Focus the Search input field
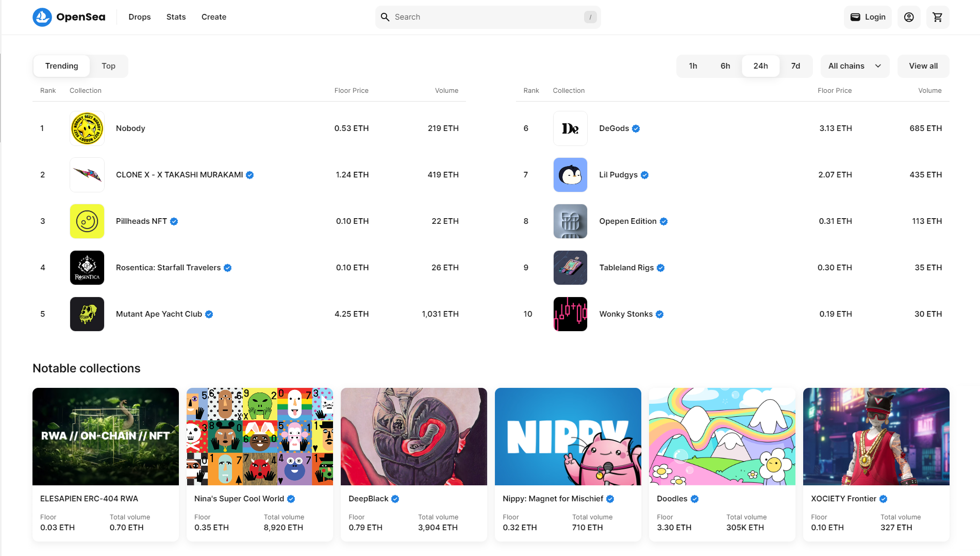 tap(488, 17)
